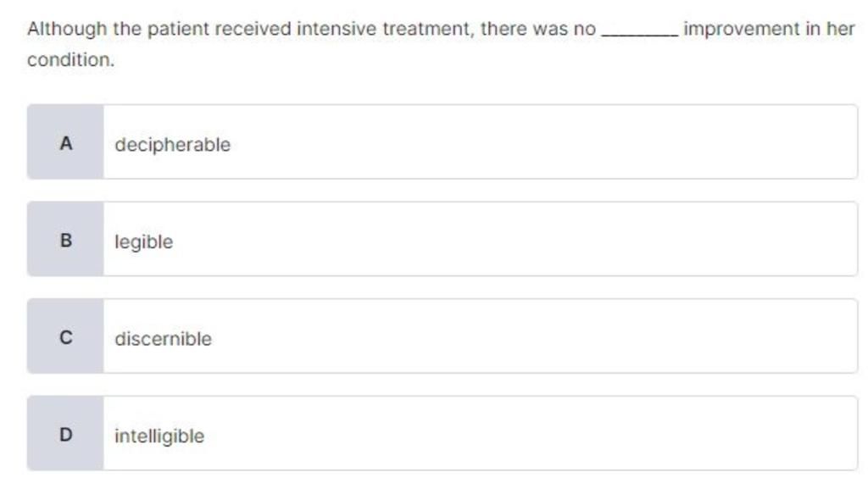Pick the 'discernible' answer text

point(163,339)
